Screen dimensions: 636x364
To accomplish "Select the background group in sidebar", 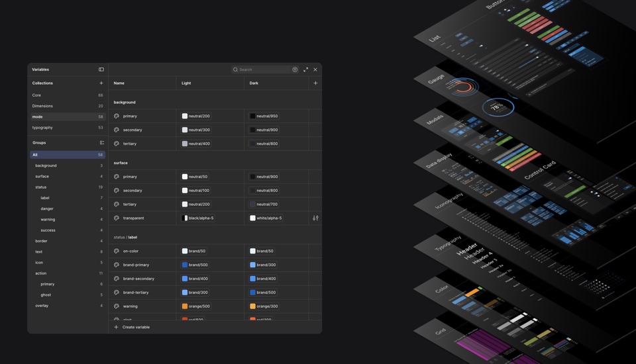I will [x=68, y=166].
